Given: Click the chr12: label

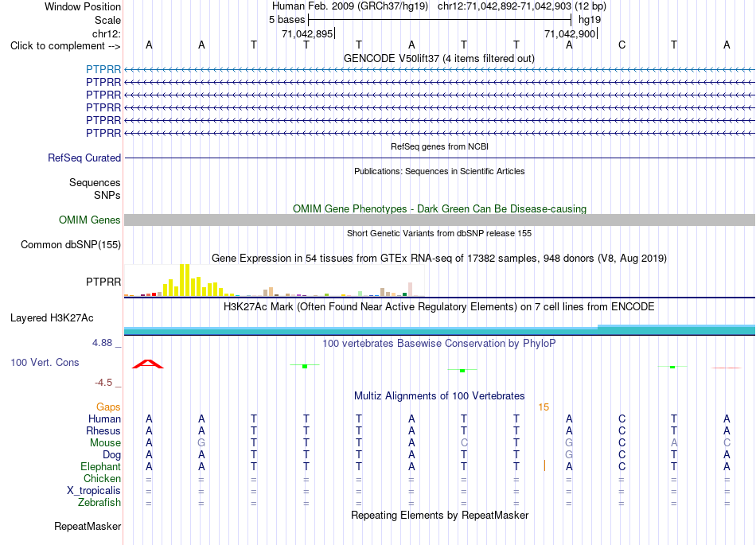Looking at the screenshot, I should [107, 33].
